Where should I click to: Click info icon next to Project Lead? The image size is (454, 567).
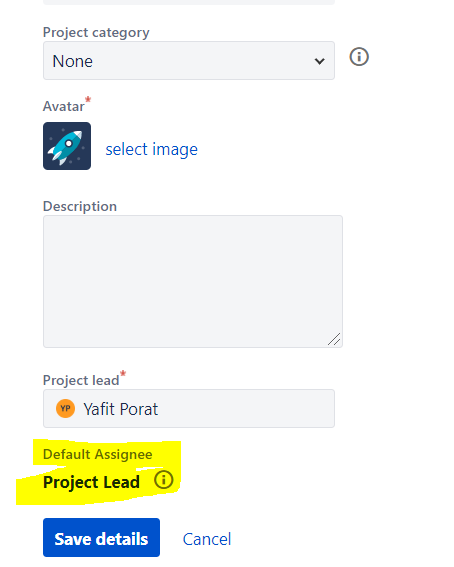(x=163, y=480)
